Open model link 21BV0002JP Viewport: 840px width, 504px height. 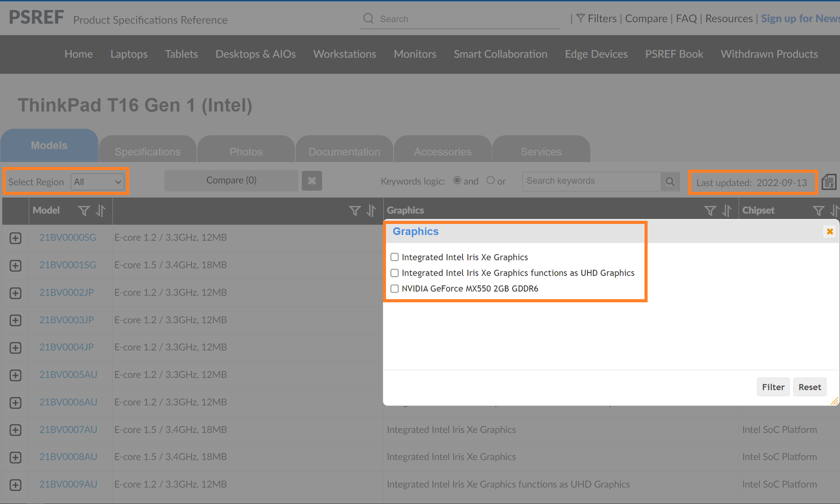point(66,292)
